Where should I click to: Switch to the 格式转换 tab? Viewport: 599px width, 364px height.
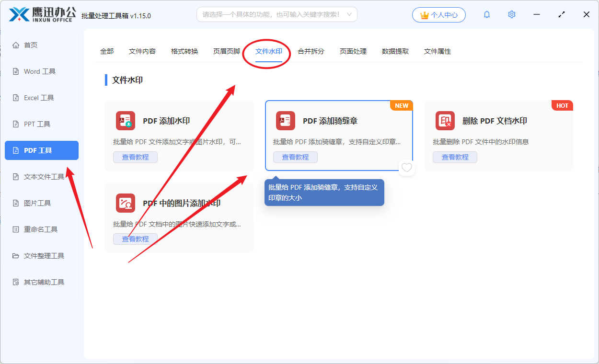pyautogui.click(x=184, y=51)
